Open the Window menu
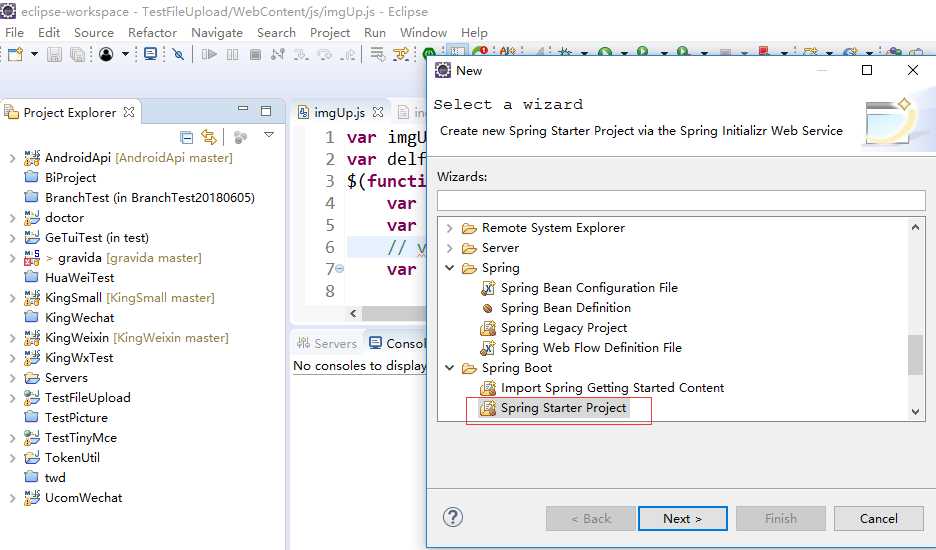 [x=423, y=32]
